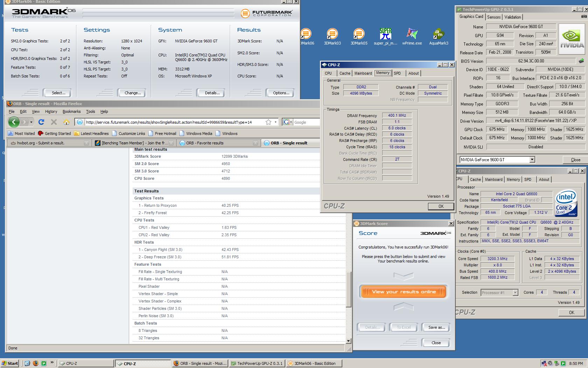Launch the 3DMark05 desktop shortcut

(359, 36)
